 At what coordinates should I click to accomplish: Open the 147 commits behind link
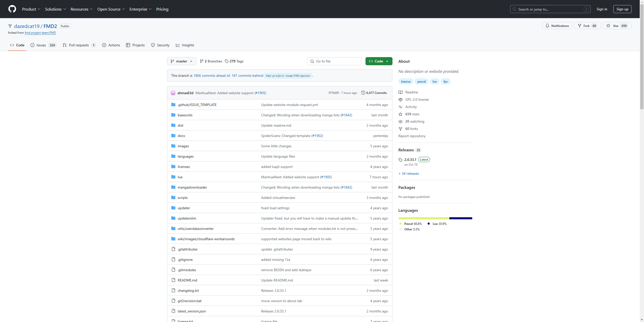[248, 76]
